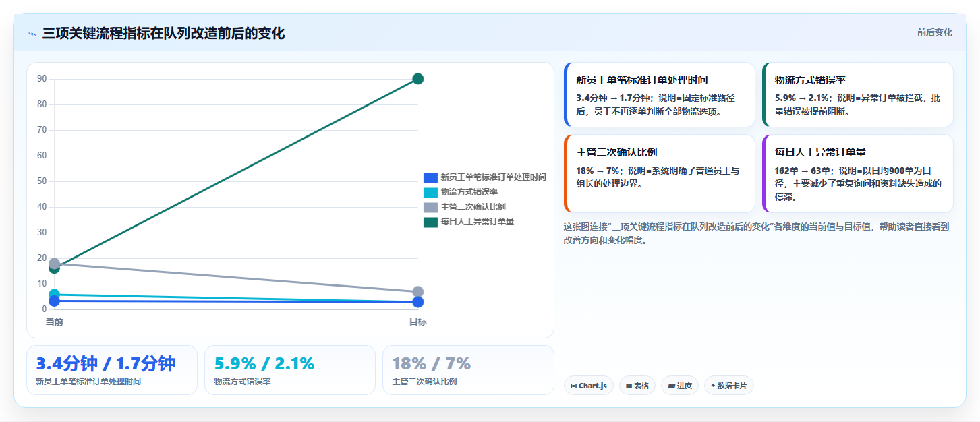This screenshot has width=980, height=422.
Task: Click the 50 y-axis tick label
Action: point(42,181)
